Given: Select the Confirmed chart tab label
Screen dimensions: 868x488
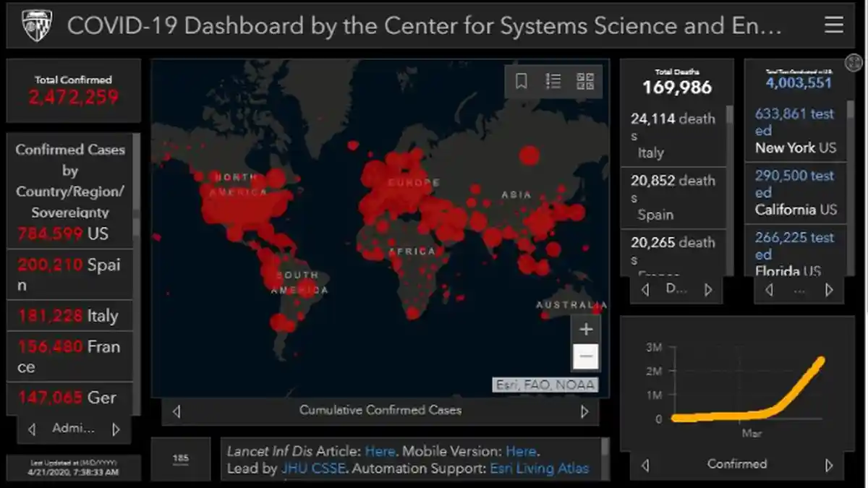Looking at the screenshot, I should [x=737, y=464].
